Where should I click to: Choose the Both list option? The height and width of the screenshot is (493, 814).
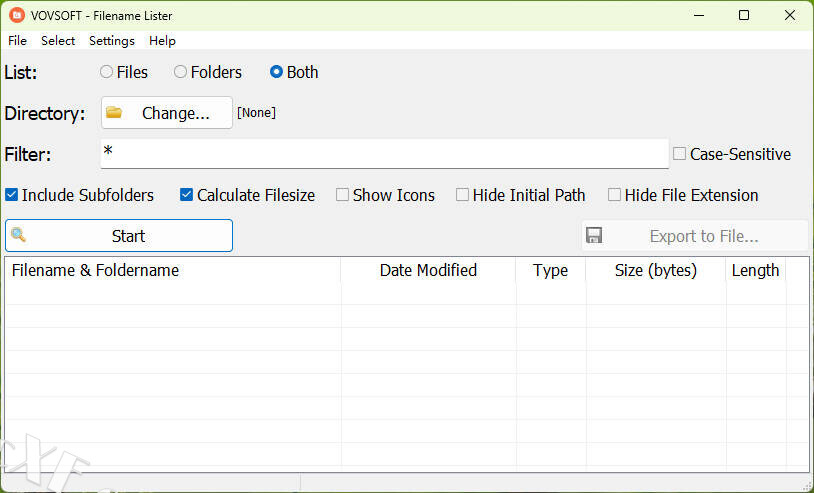277,72
